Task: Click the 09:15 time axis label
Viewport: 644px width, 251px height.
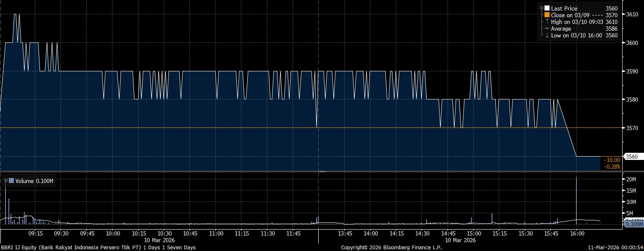Action: [35, 233]
